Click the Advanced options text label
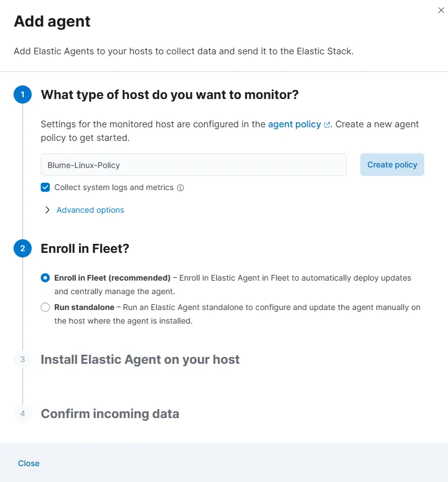 pyautogui.click(x=91, y=210)
